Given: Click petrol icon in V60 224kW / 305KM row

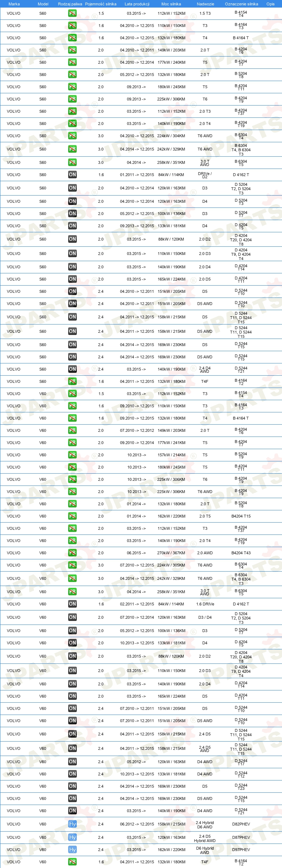Looking at the screenshot, I should click(x=72, y=565).
